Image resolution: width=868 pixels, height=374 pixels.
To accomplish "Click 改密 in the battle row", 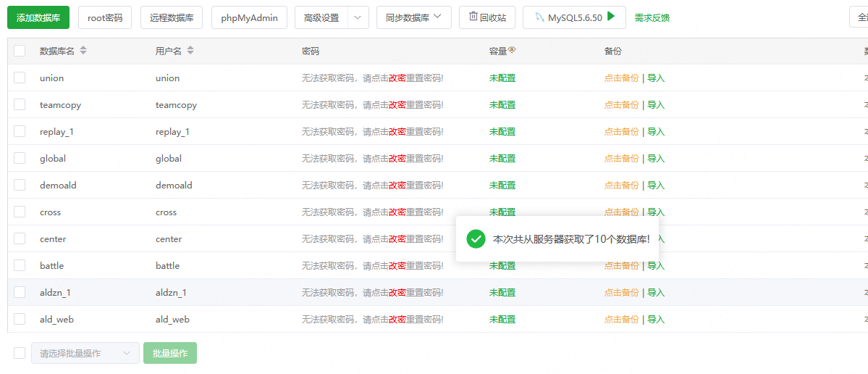I will [397, 266].
